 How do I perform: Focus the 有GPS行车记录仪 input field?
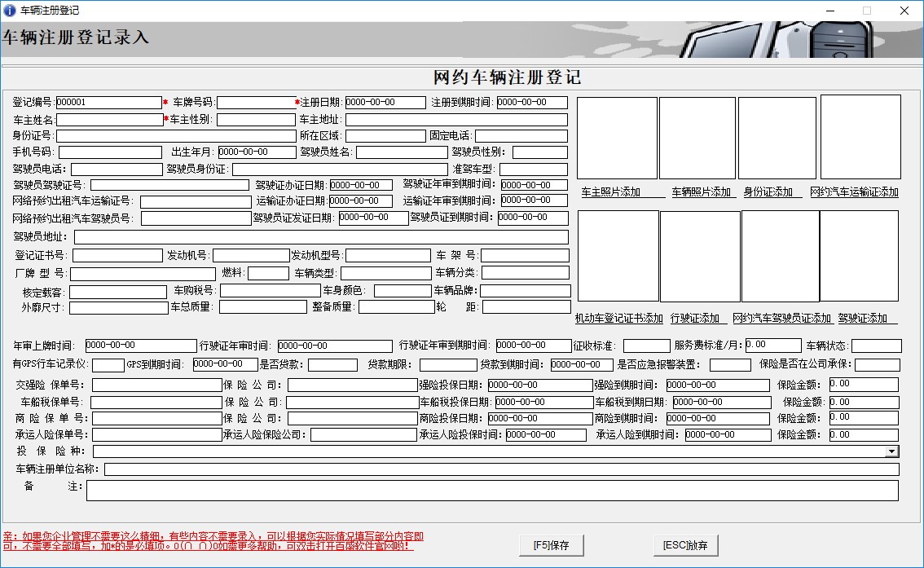(x=108, y=365)
